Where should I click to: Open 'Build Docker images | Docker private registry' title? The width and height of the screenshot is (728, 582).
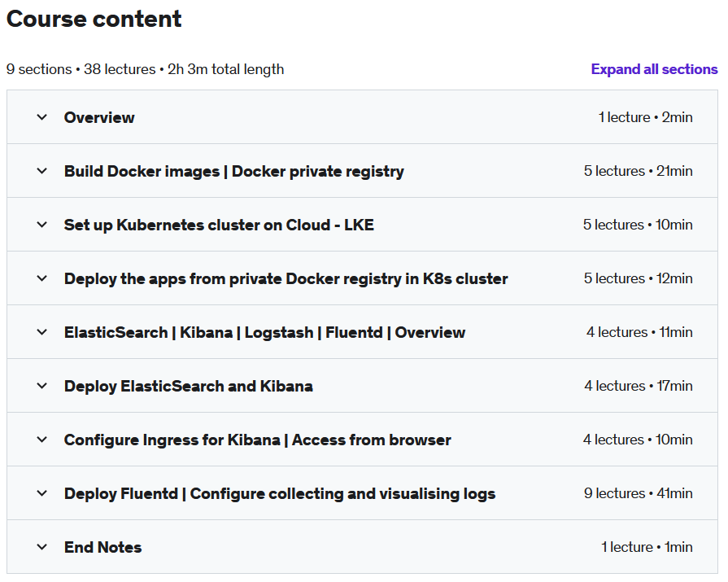pyautogui.click(x=234, y=172)
